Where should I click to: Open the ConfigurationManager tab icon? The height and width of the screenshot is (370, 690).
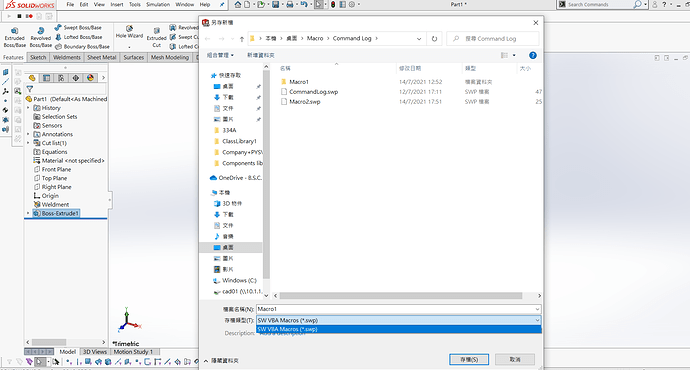click(61, 78)
